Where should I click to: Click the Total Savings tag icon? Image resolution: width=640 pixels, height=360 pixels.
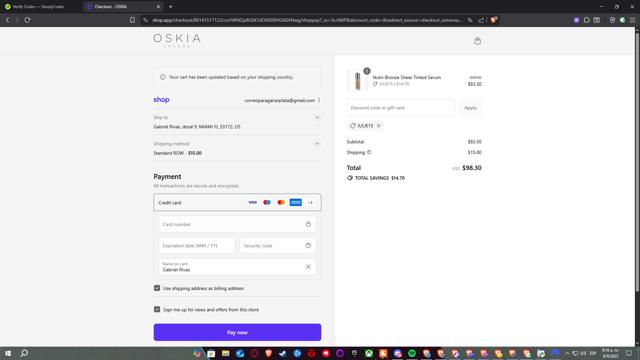(x=350, y=178)
